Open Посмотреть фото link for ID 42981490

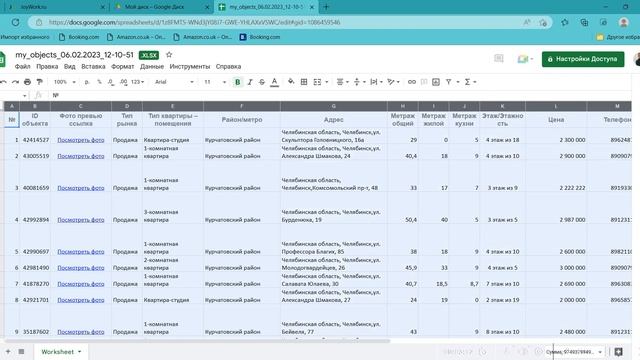(81, 268)
